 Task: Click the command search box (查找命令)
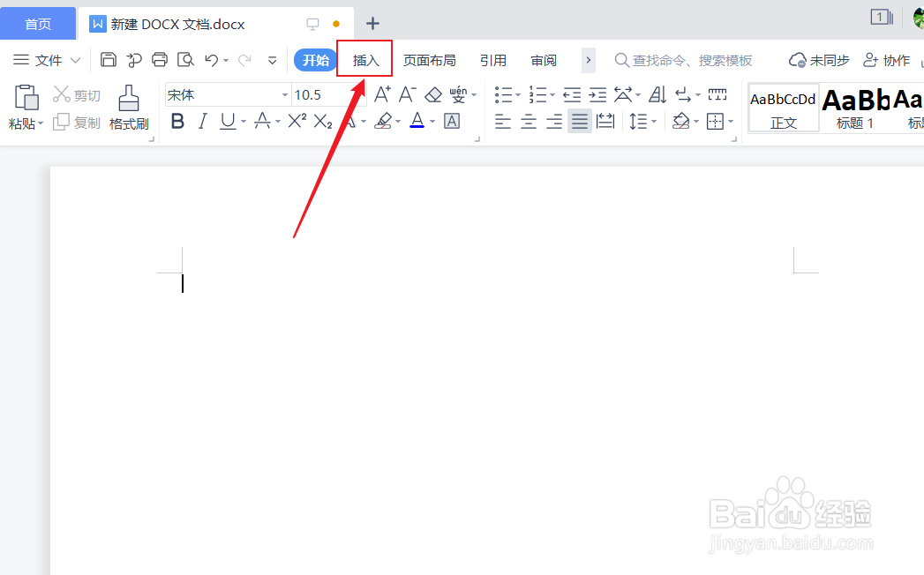[x=684, y=60]
